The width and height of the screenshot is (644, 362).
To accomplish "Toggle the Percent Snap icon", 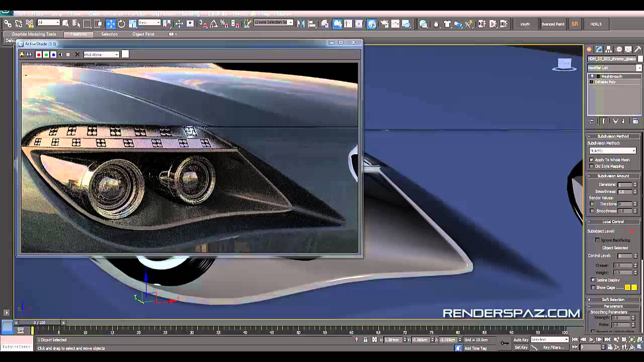I will click(x=225, y=24).
